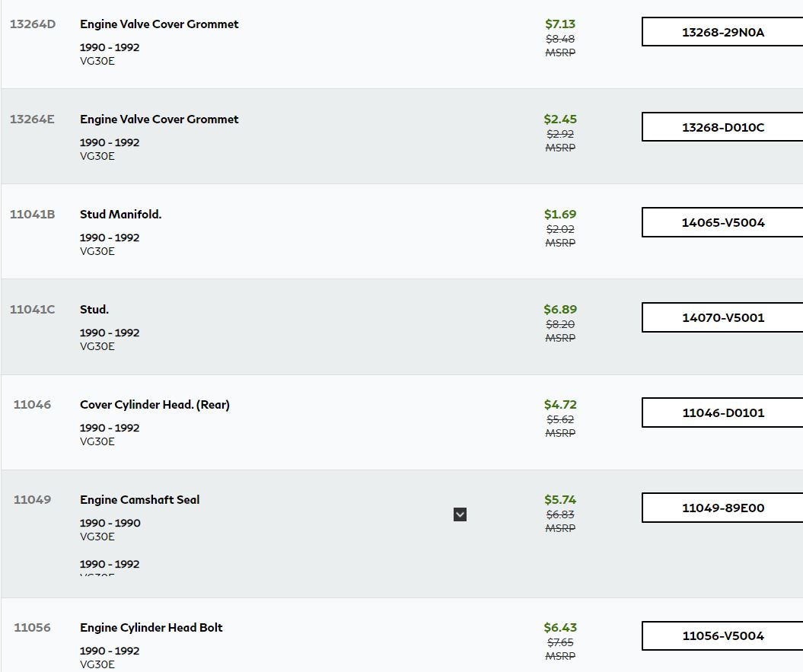
Task: Click the $7.13 grommet sale price
Action: tap(560, 24)
